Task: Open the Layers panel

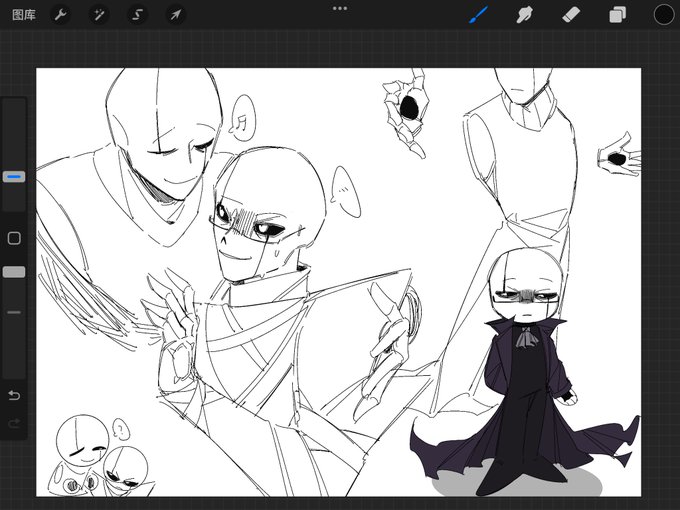Action: pos(618,15)
